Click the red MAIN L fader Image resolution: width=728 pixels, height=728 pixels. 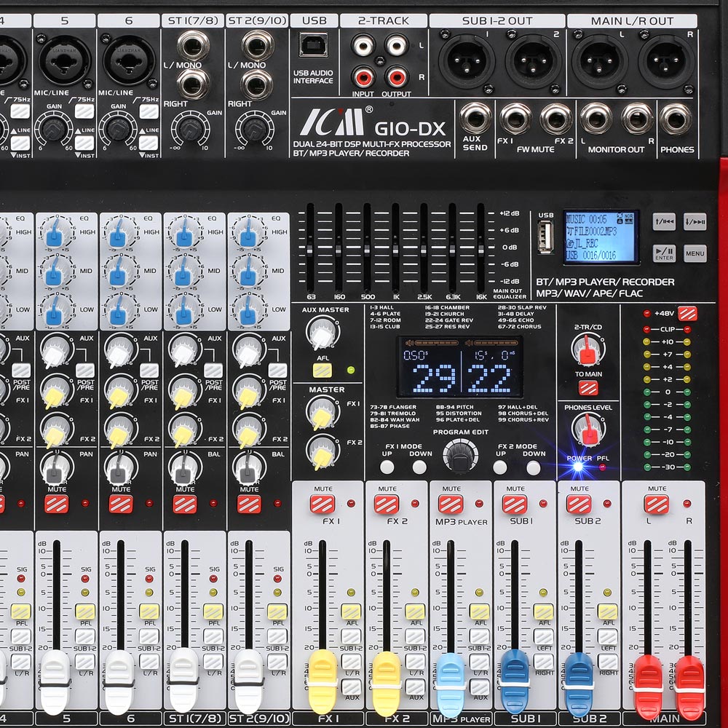click(649, 688)
